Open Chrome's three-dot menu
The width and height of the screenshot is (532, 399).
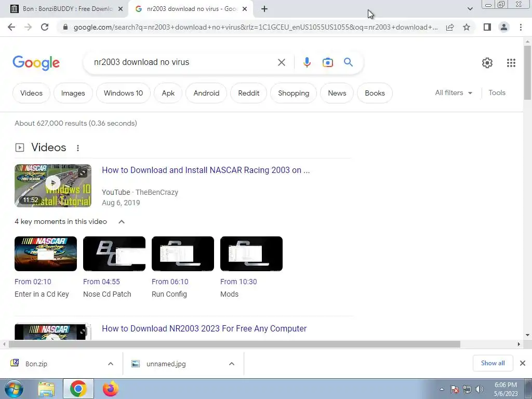(521, 27)
